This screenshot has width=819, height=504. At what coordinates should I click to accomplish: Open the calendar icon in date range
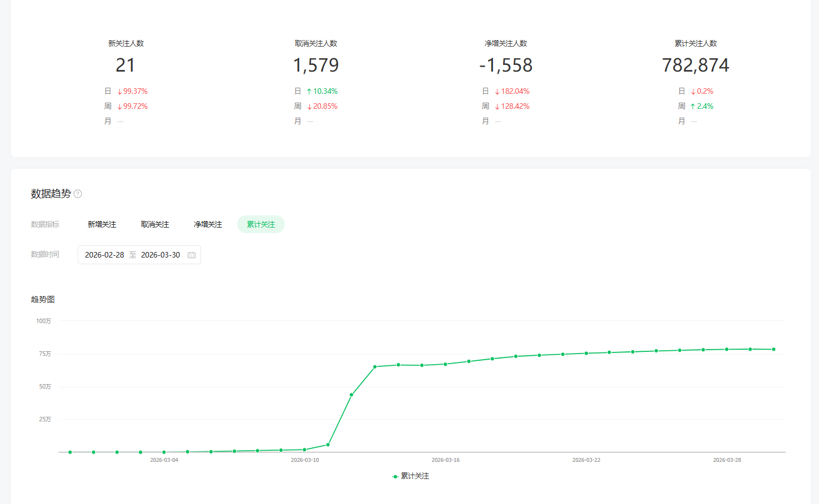(192, 255)
